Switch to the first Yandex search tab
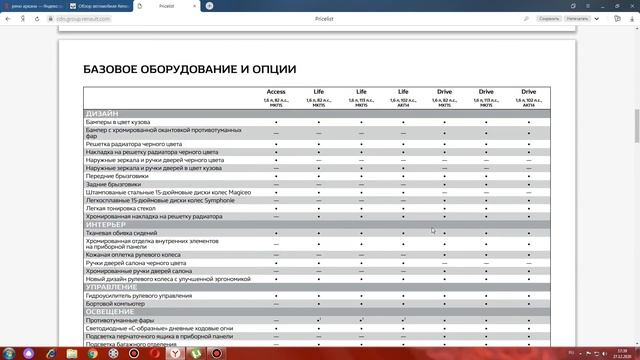 click(34, 6)
